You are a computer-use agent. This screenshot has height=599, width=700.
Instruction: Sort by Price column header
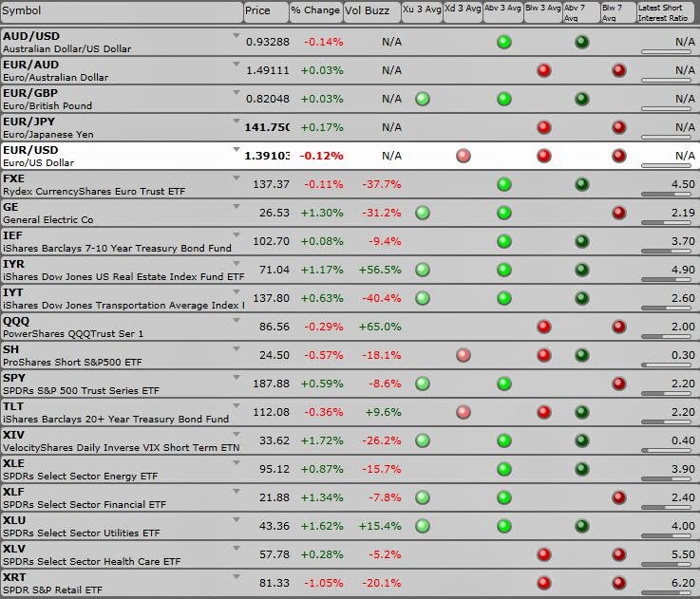(266, 11)
